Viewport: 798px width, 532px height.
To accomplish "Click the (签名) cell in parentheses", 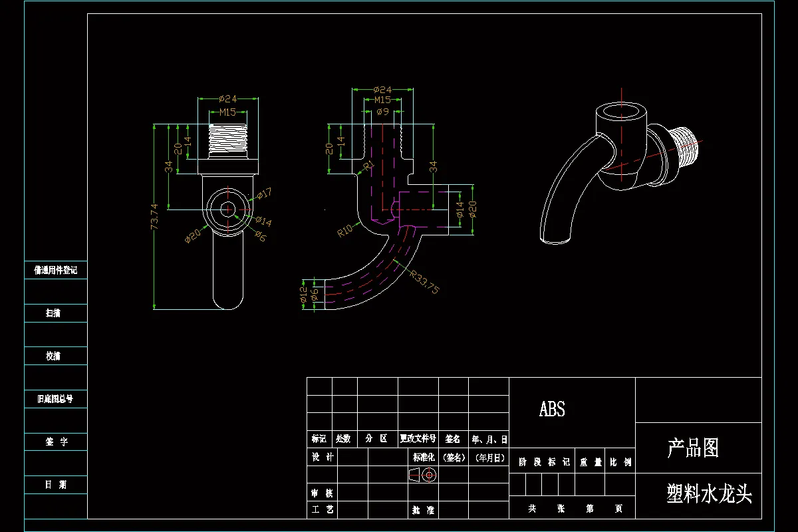I will (453, 458).
